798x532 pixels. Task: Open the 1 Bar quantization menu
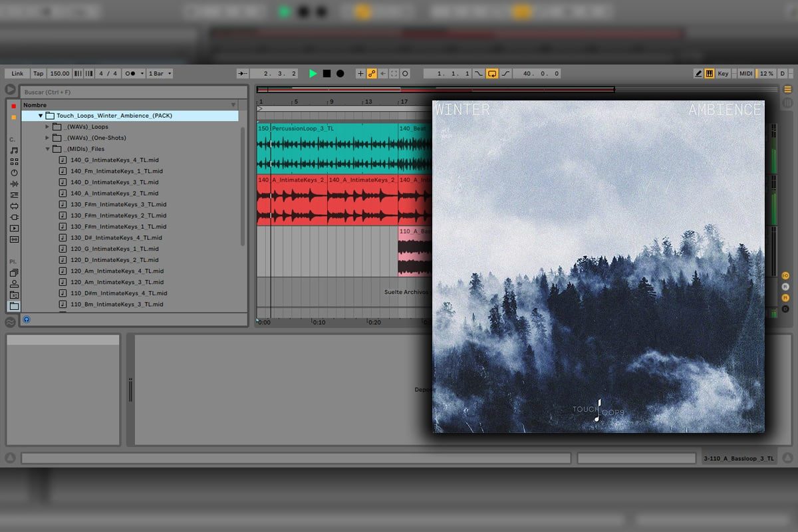point(160,74)
